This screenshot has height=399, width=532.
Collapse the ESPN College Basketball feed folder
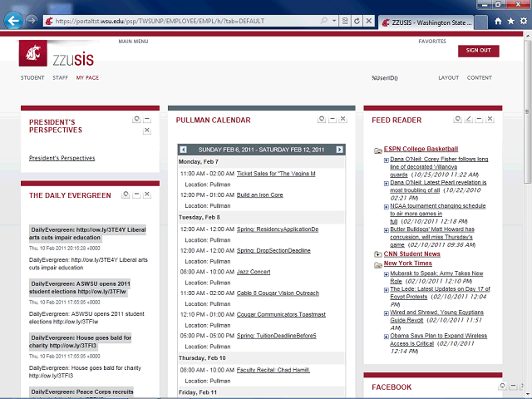tap(378, 149)
